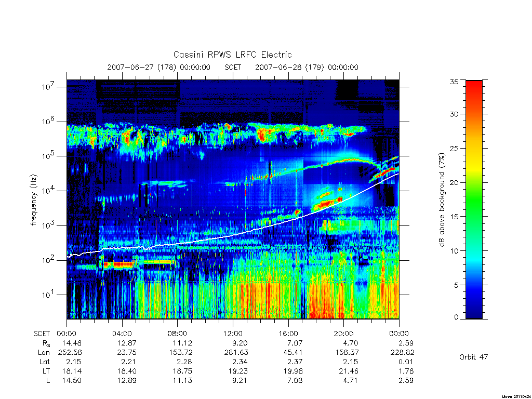Click the Rs value "12.87"
Screen dimensions: 532x399
(x=127, y=343)
